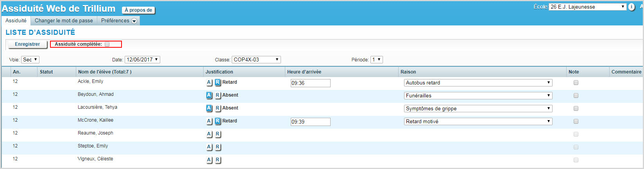
Task: Mark Joseph Reaume absent with A icon
Action: (209, 134)
